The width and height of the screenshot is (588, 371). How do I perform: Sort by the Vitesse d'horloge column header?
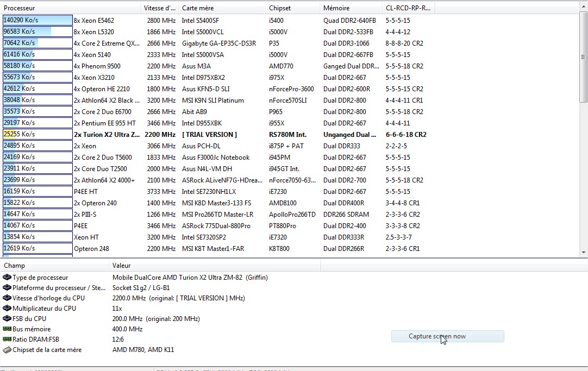[x=160, y=8]
